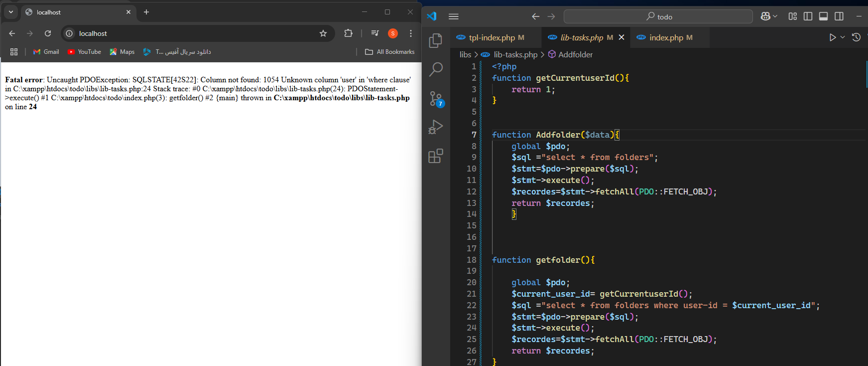Toggle the secondary side bar
This screenshot has width=868, height=366.
click(x=839, y=16)
